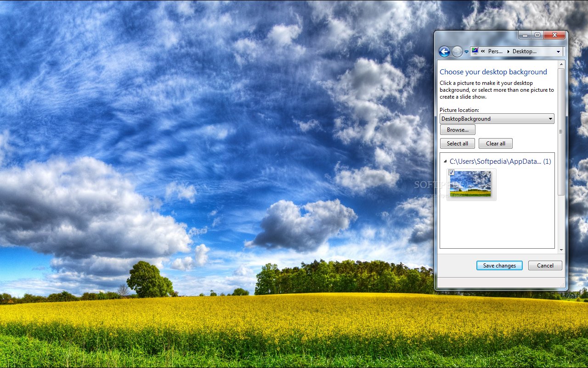
Task: Expand the arrow between Pers... and Desktop...
Action: click(x=508, y=51)
